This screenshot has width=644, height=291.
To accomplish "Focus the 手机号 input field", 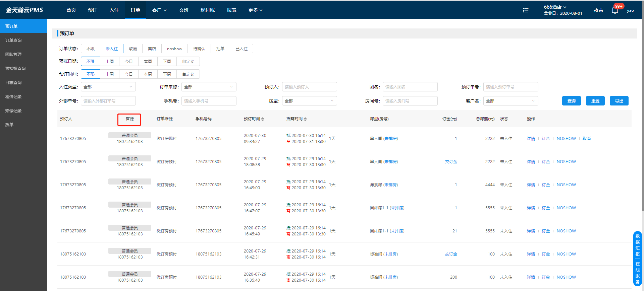I will coord(209,101).
